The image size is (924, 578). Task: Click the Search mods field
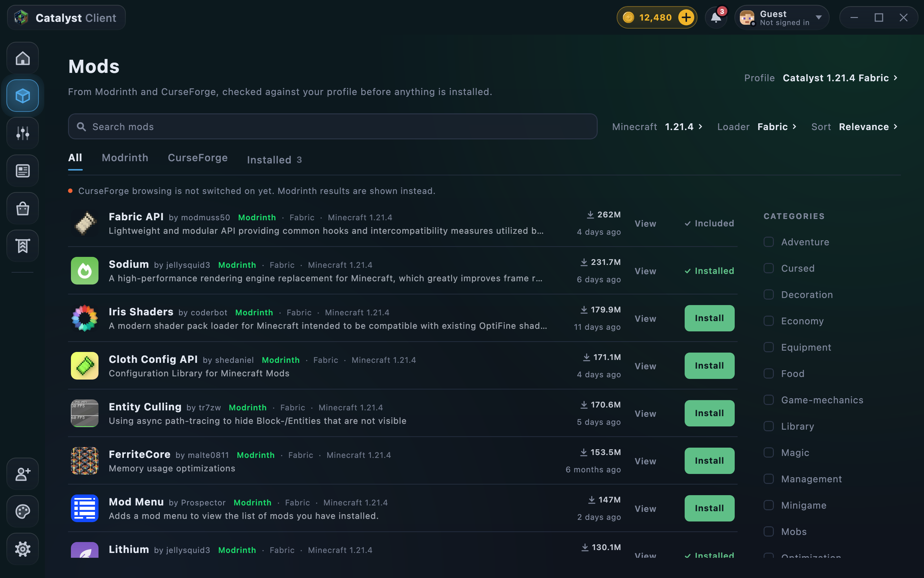tap(333, 127)
